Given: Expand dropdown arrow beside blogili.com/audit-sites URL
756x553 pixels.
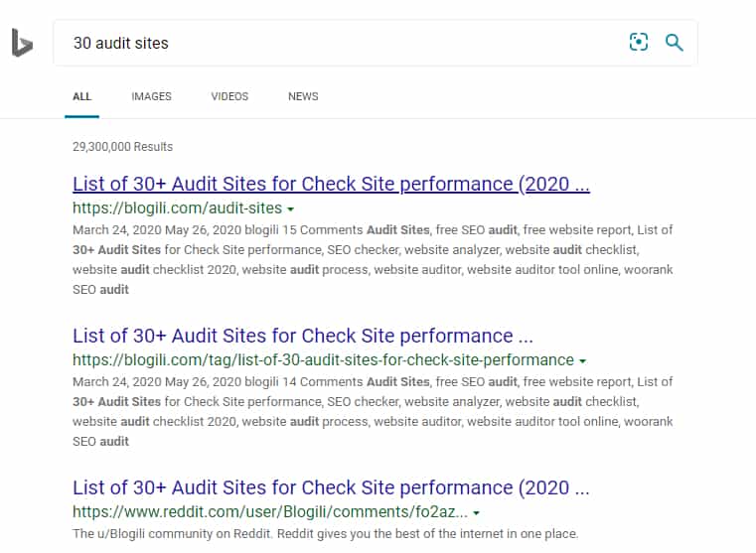Looking at the screenshot, I should click(290, 209).
